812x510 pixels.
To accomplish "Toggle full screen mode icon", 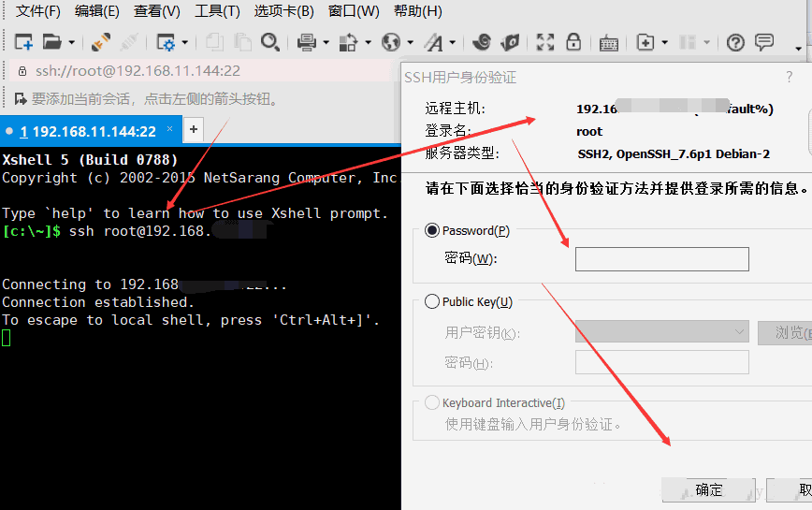I will coord(545,42).
